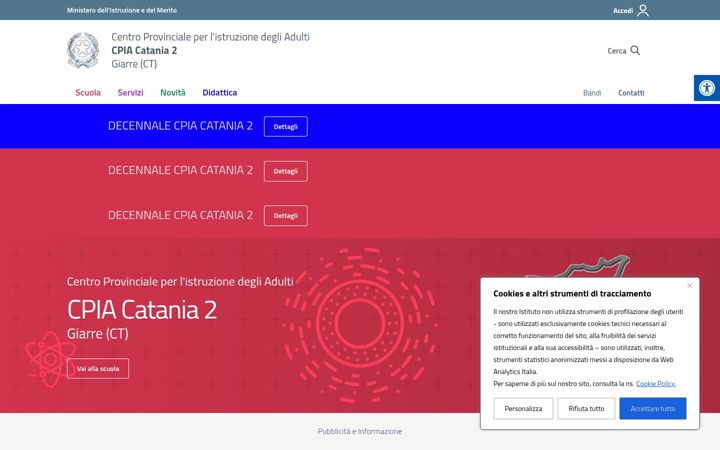Click the Italian Republic emblem logo
Screen dimensions: 720x450
pyautogui.click(x=83, y=50)
